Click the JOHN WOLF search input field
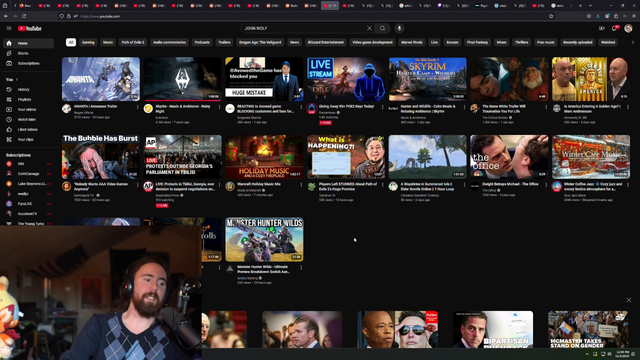 point(304,29)
